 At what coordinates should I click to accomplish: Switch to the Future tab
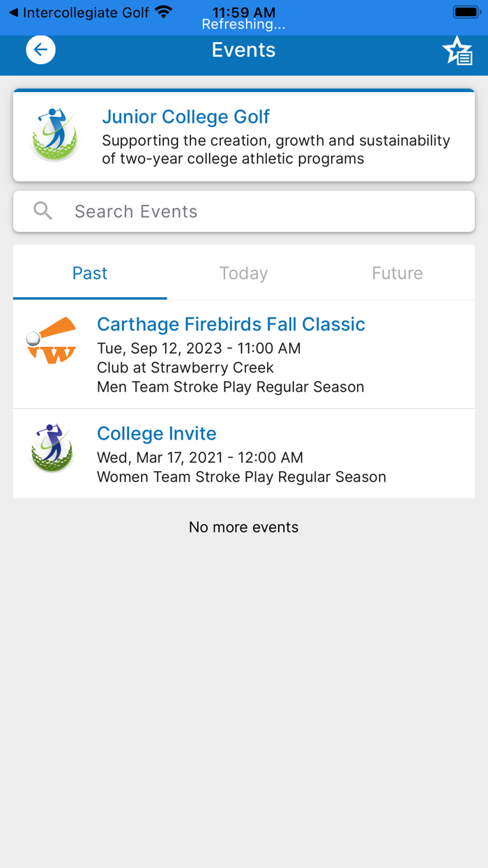coord(397,273)
